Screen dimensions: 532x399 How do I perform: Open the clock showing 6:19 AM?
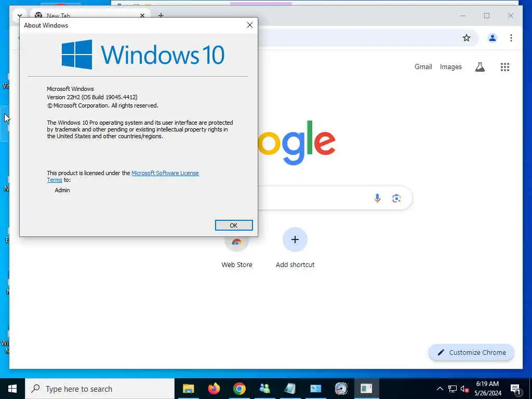point(487,389)
